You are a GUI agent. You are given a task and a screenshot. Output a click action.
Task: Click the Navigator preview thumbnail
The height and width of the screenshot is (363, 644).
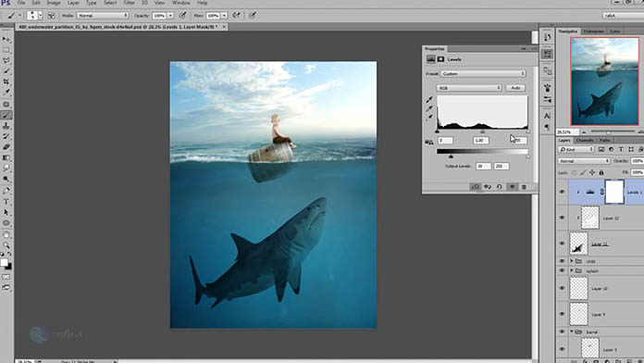[x=605, y=81]
